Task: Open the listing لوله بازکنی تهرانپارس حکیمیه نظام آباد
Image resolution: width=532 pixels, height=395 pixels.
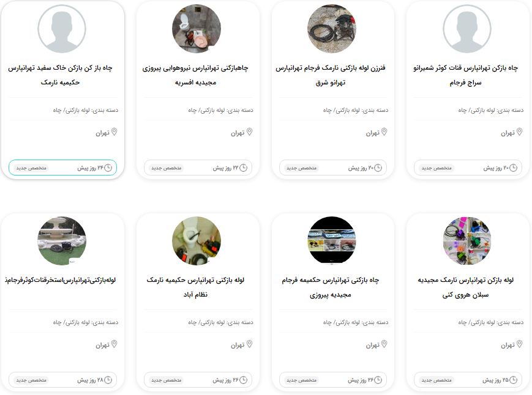Action: pos(195,287)
